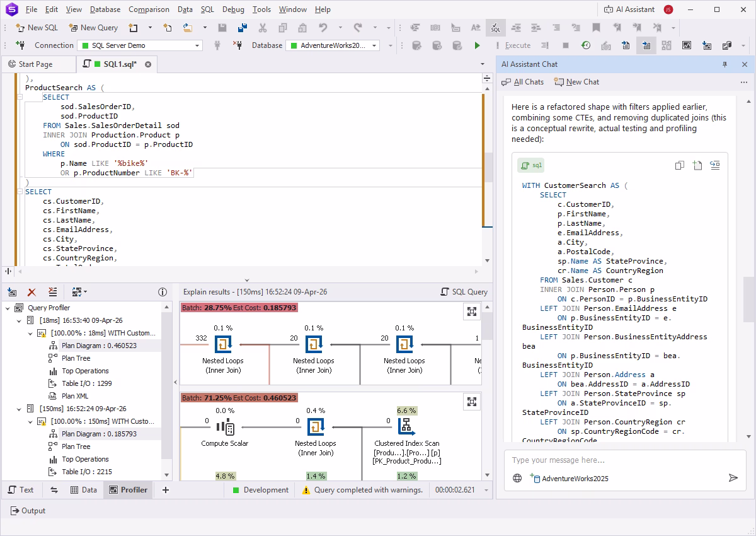This screenshot has width=756, height=536.
Task: Unpin the AI Assistant Chat panel
Action: coord(725,64)
